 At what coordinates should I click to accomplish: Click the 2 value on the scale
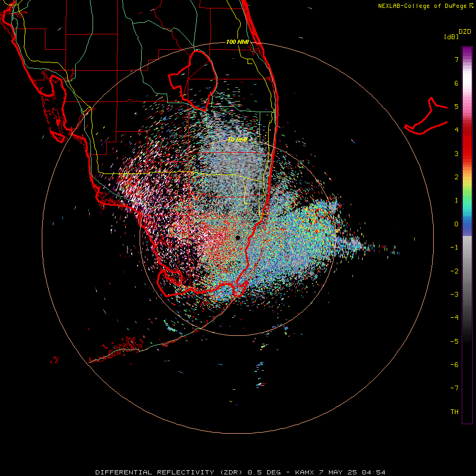click(x=456, y=177)
